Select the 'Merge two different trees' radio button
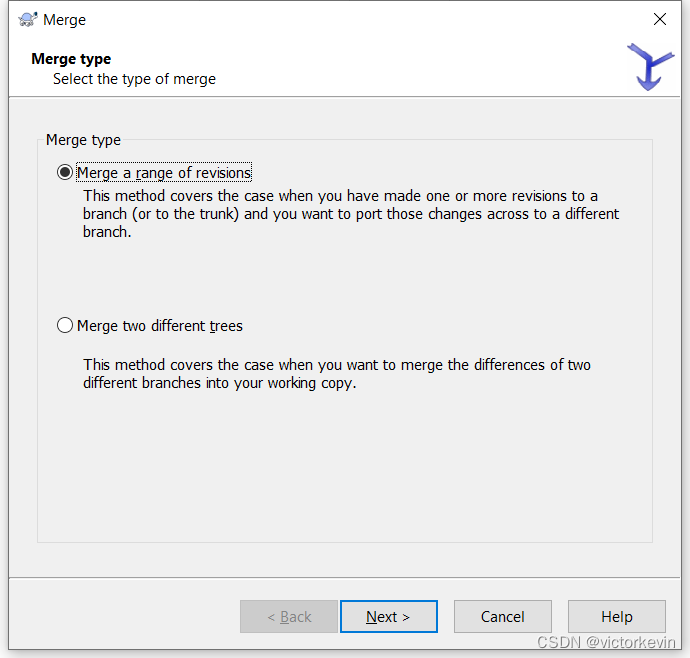690x658 pixels. tap(65, 325)
